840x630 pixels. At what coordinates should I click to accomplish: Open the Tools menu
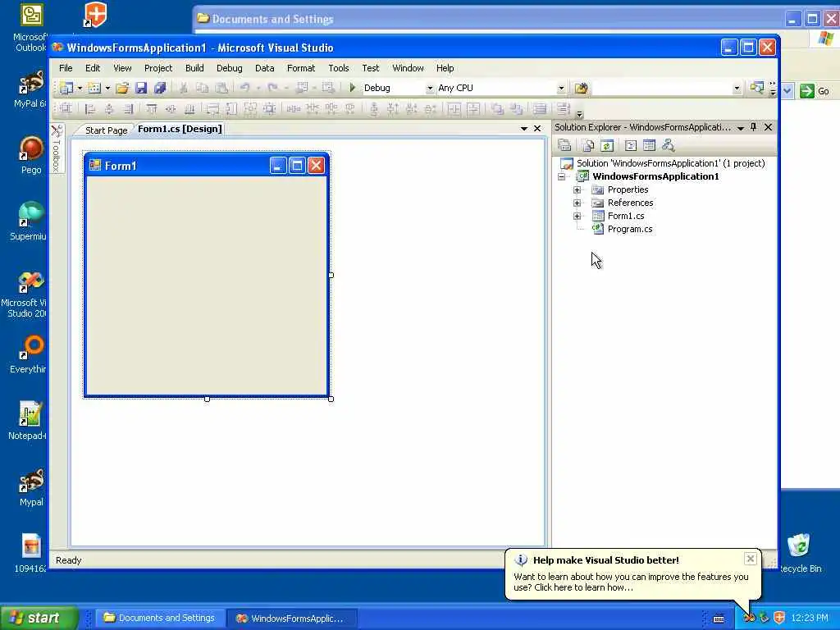(x=339, y=68)
